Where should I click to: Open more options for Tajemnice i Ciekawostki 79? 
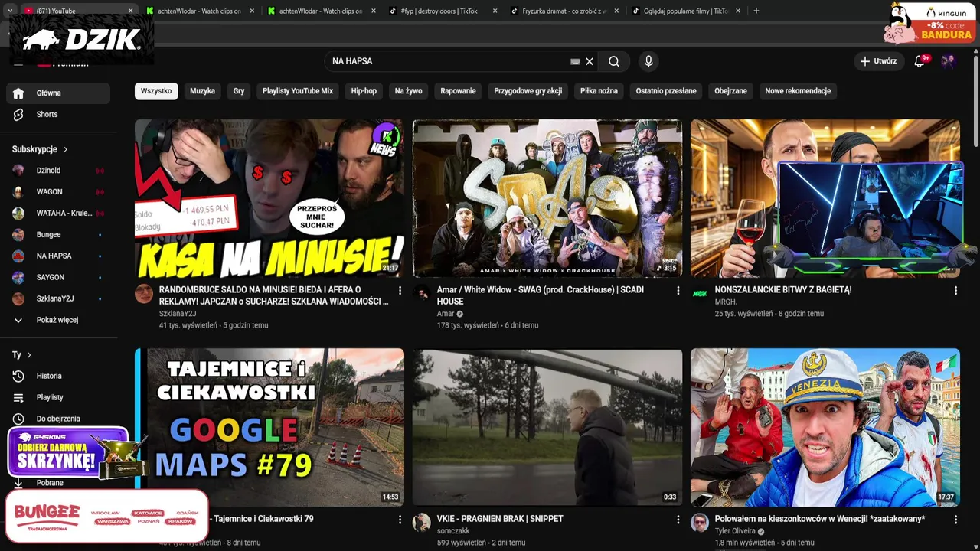click(x=400, y=520)
